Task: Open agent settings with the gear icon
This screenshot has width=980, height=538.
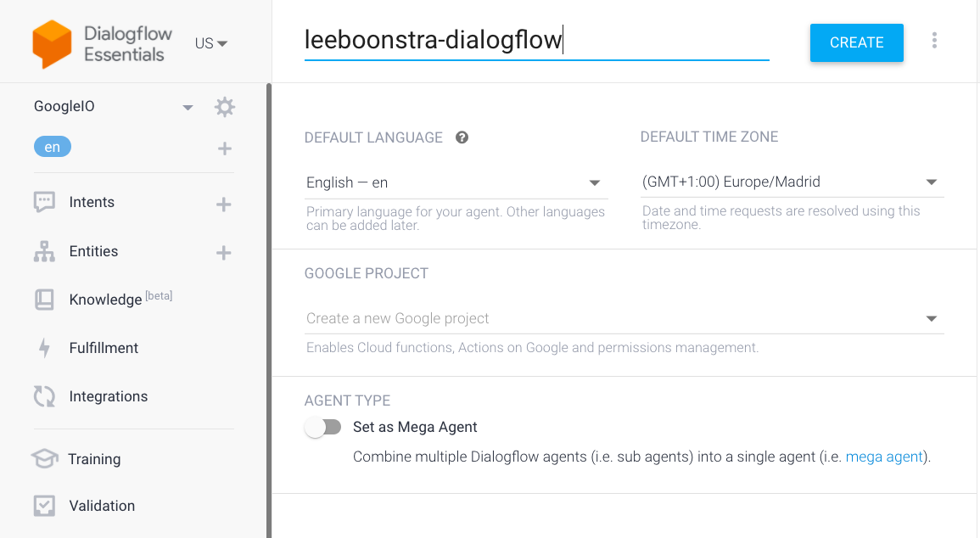Action: (224, 107)
